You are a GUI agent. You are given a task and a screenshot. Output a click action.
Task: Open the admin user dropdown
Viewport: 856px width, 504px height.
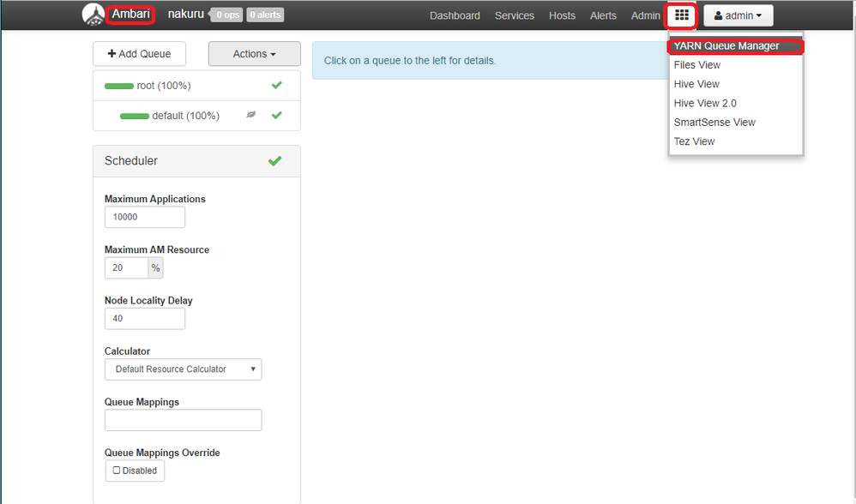(x=738, y=15)
